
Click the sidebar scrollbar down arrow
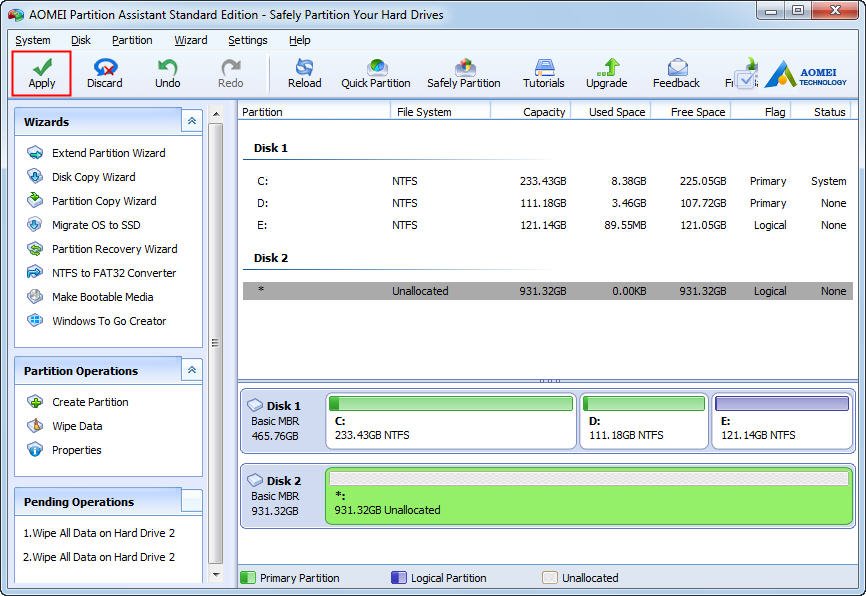click(x=216, y=575)
